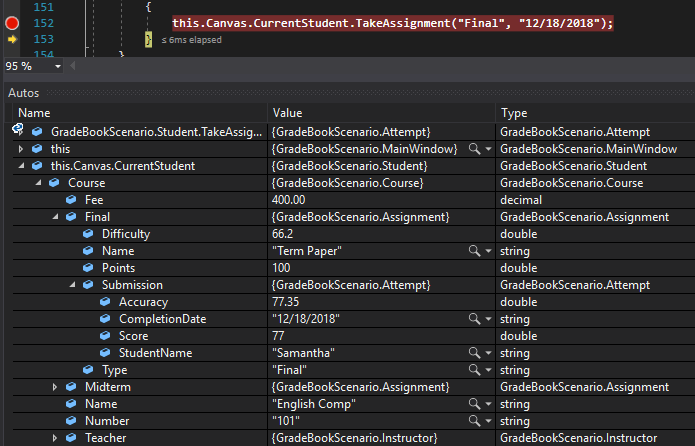Open visualizer dropdown for Number "101" row
Screen dimensions: 695x446
(488, 421)
